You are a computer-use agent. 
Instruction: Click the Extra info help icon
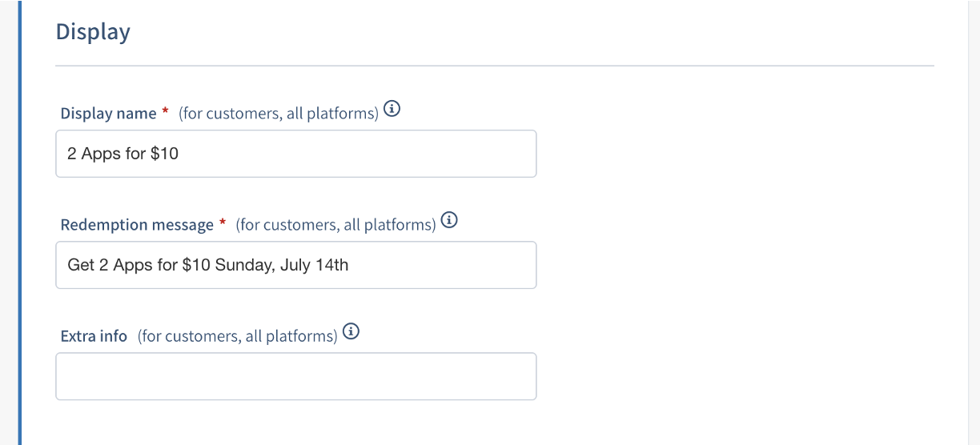[x=351, y=331]
